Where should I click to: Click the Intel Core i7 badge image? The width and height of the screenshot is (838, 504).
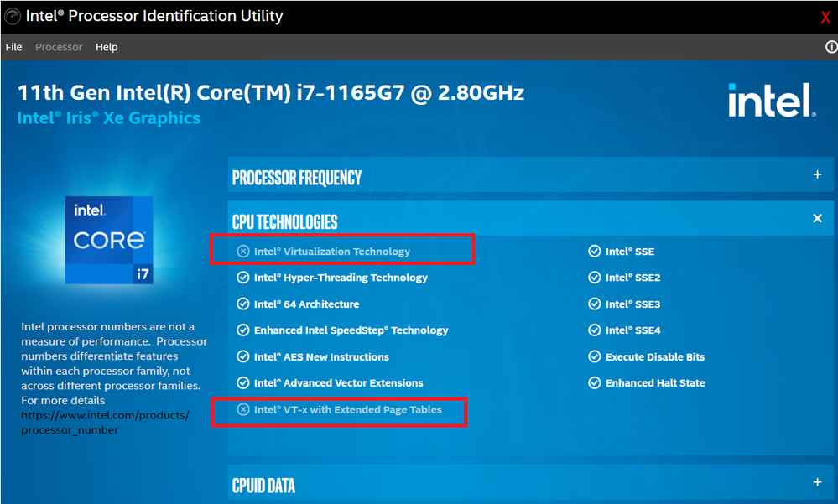(109, 240)
